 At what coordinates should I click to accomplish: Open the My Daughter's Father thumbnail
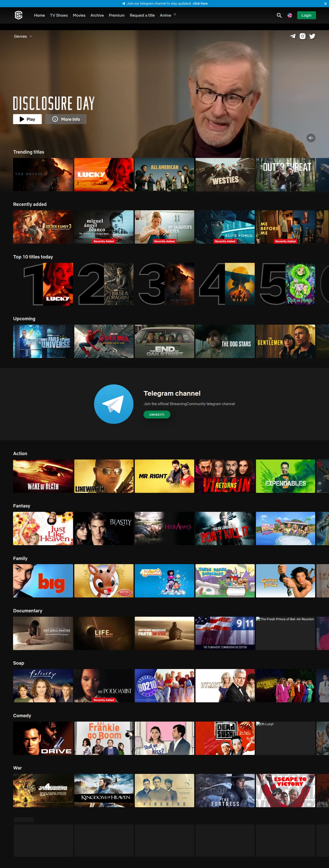tap(164, 227)
